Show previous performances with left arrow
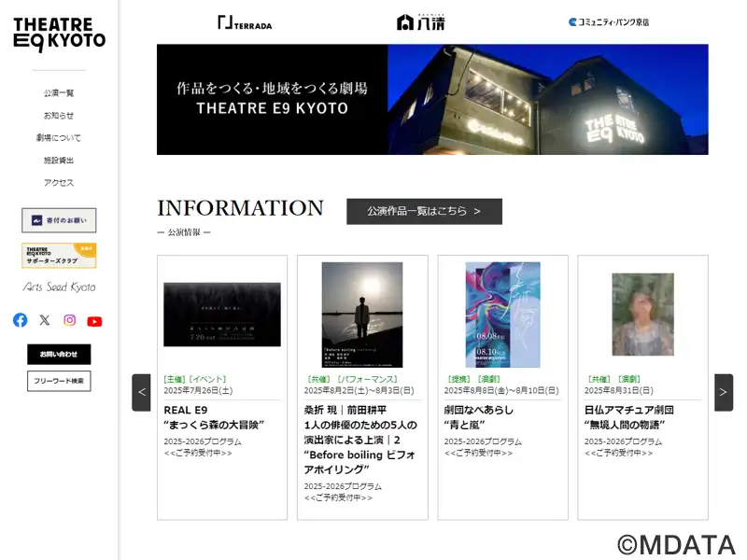 142,392
